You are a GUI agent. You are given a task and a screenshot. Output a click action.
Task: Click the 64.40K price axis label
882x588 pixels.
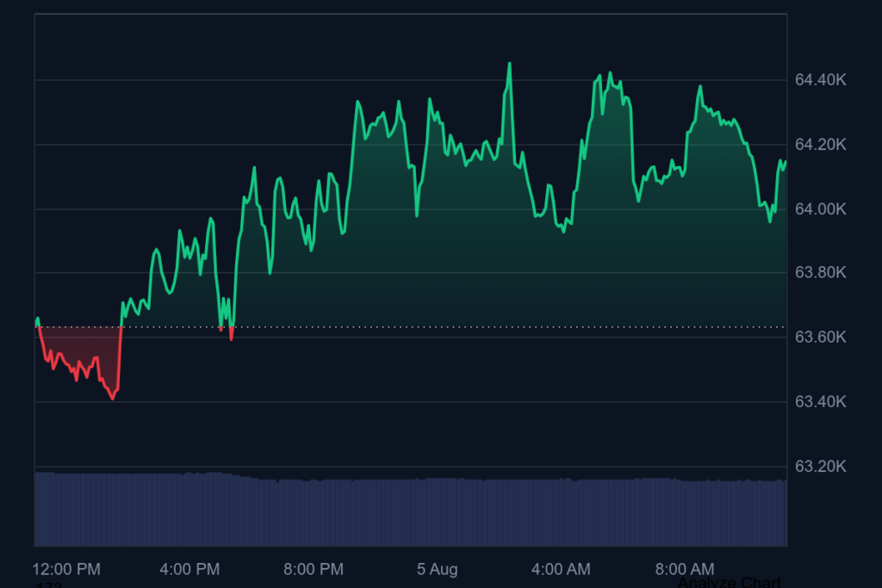coord(820,80)
